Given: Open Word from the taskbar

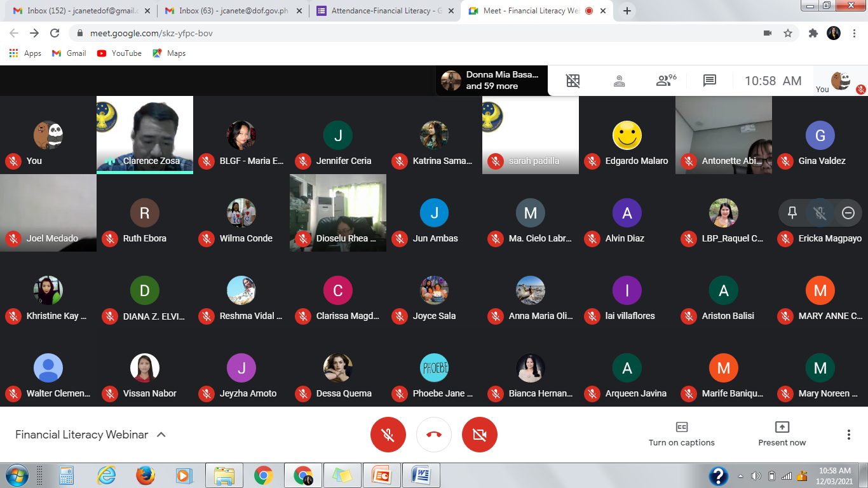Looking at the screenshot, I should click(421, 475).
